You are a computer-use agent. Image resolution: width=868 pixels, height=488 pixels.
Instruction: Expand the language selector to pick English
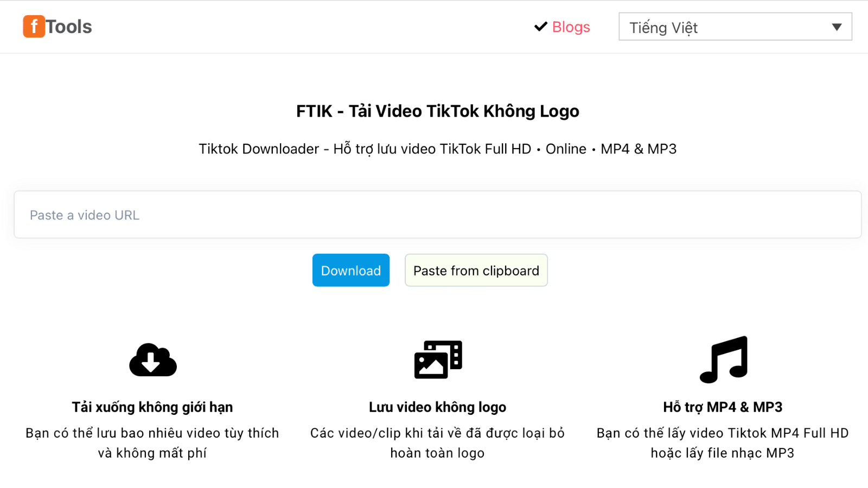(735, 27)
